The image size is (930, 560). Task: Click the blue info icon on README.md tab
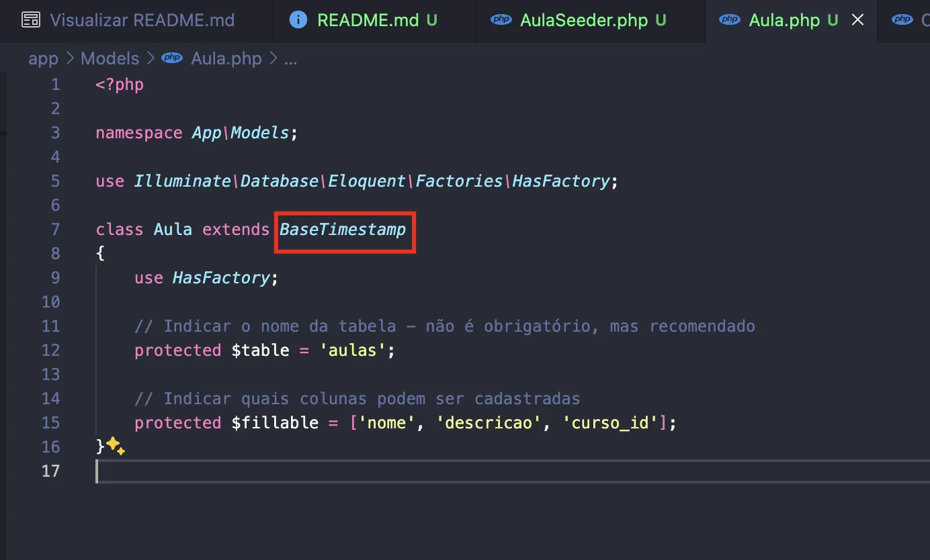298,20
